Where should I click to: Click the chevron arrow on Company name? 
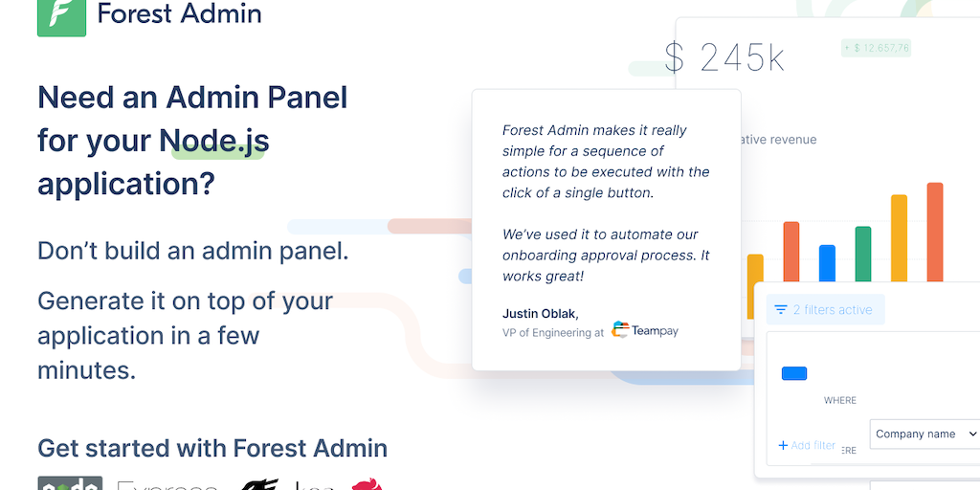(x=972, y=434)
